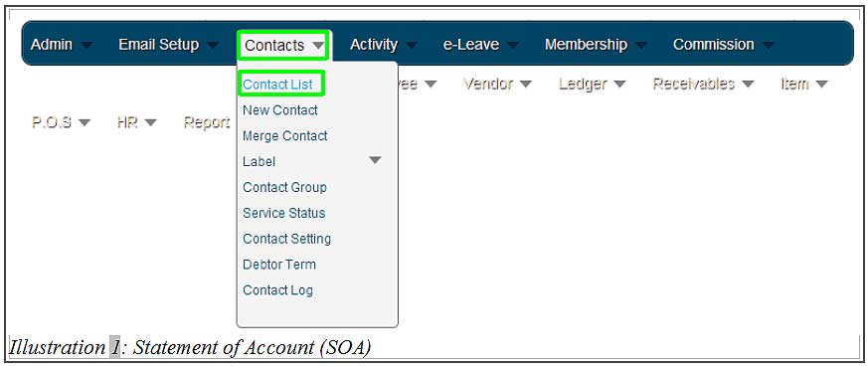Expand the P.O.S menu arrow
Screen dimensions: 868x367
click(x=85, y=123)
